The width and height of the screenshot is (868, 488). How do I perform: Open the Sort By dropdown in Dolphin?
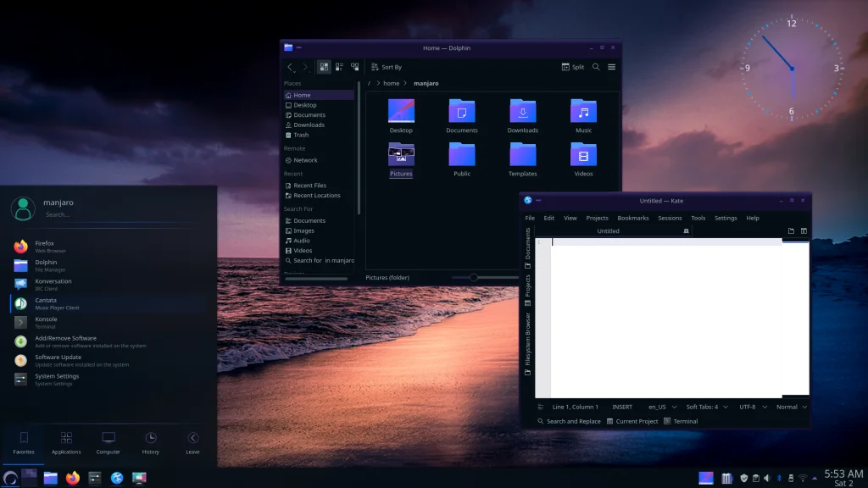tap(387, 67)
